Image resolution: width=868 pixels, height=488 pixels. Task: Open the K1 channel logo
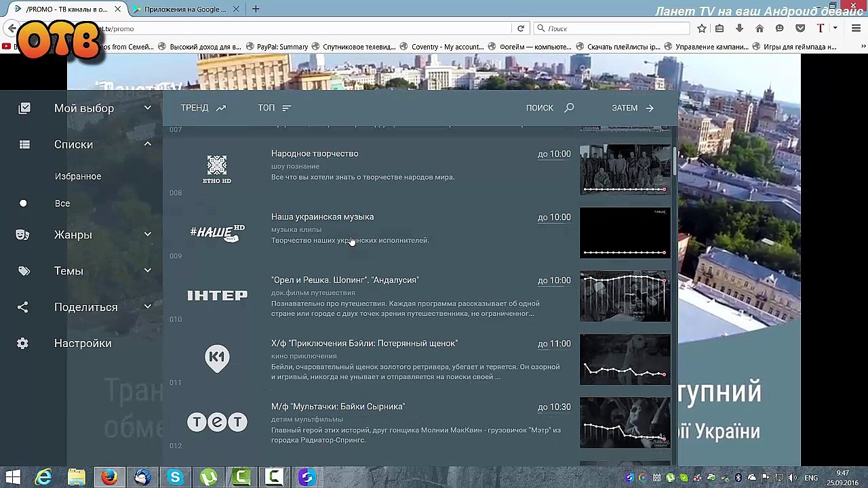[217, 359]
